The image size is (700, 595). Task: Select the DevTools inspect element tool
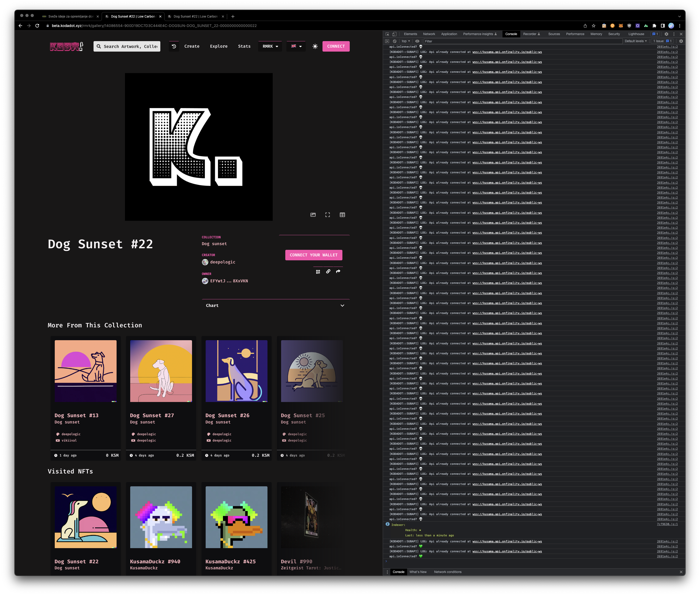tap(387, 34)
